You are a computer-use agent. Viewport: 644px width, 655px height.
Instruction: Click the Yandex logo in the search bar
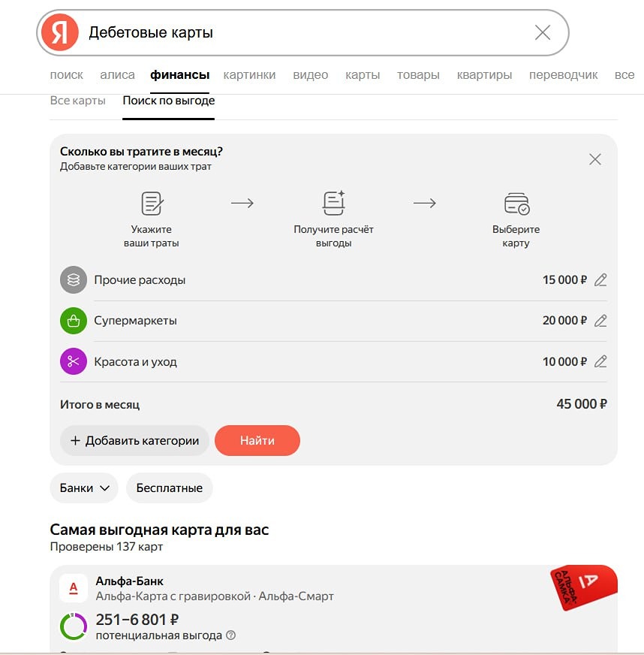59,32
